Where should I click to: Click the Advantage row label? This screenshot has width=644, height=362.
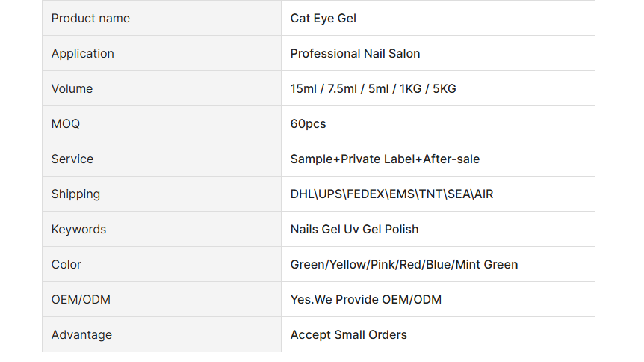point(81,335)
